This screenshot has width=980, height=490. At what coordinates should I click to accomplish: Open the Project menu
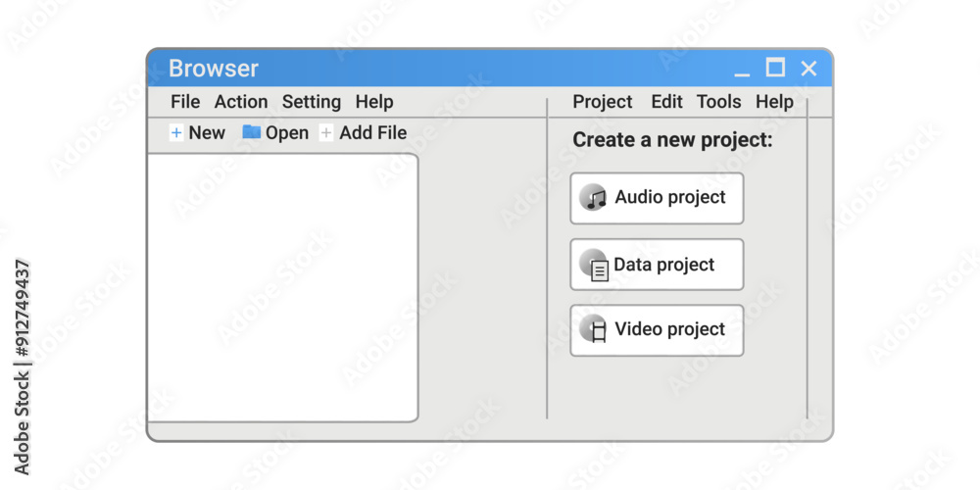(603, 102)
